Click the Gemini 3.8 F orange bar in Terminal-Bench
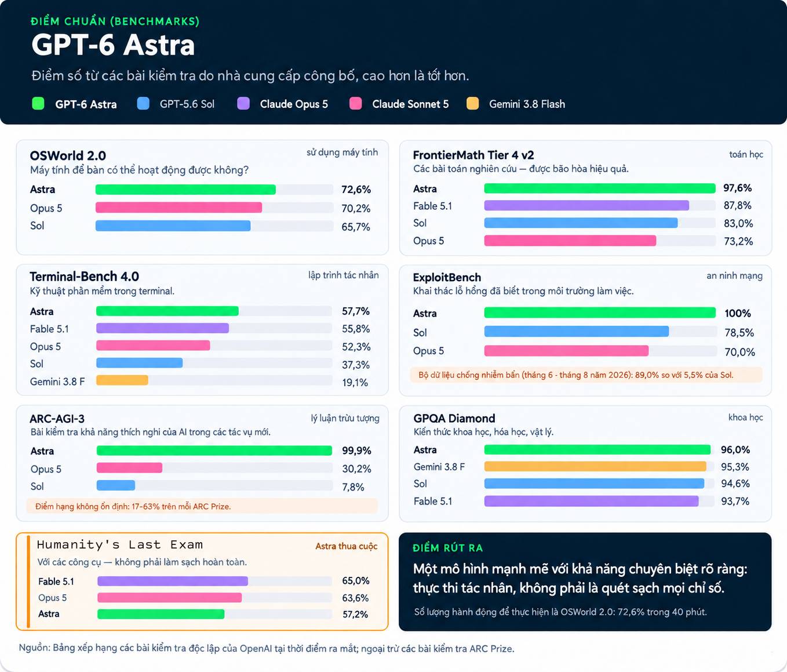 point(122,380)
